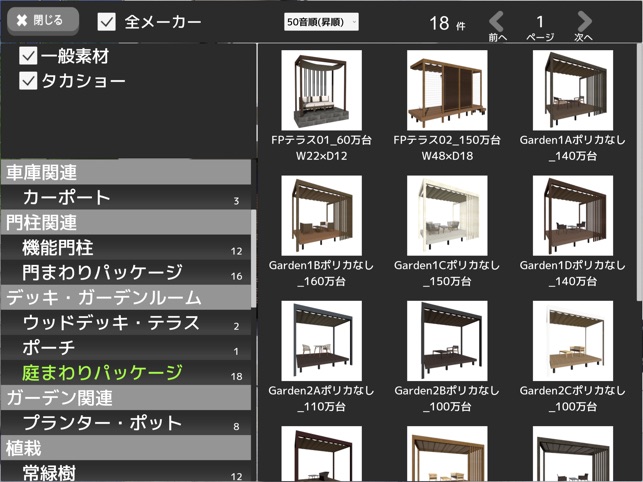Open the 50音順(昇順) sort dropdown
The width and height of the screenshot is (643, 482).
[x=321, y=22]
